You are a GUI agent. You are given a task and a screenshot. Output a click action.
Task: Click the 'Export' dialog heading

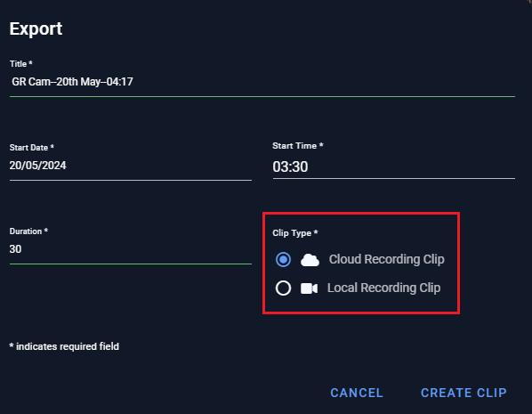[36, 28]
